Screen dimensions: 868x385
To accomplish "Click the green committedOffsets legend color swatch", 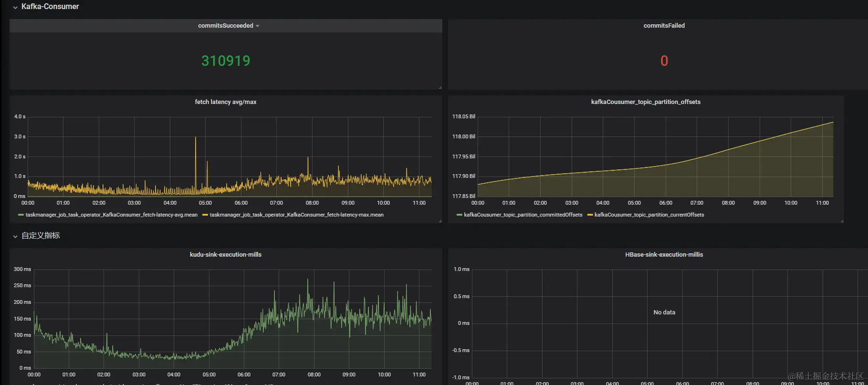I will [x=459, y=215].
